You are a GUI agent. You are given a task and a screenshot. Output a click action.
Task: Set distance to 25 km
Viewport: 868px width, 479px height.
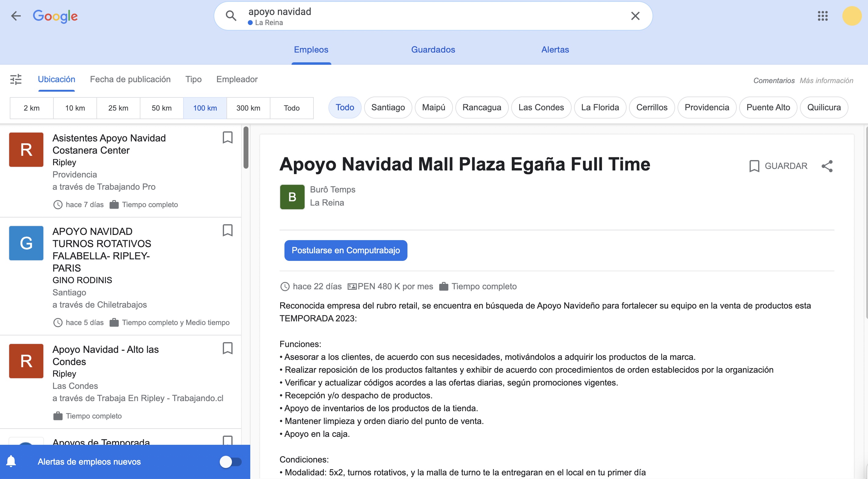118,108
